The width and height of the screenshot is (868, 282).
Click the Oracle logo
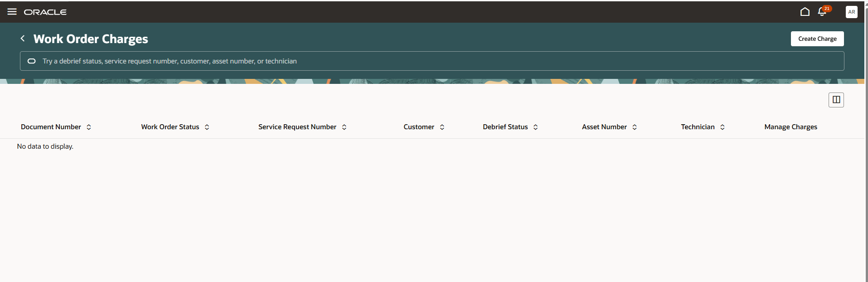(x=45, y=12)
